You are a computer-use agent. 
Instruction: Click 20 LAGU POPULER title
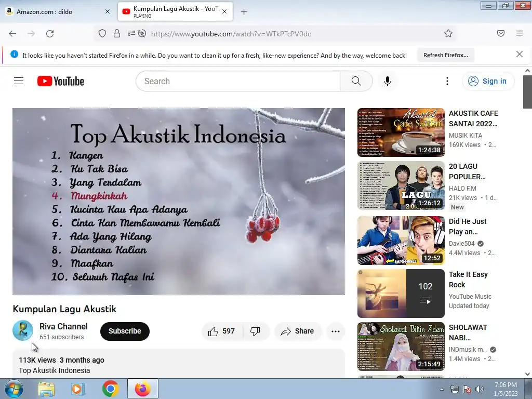[467, 171]
